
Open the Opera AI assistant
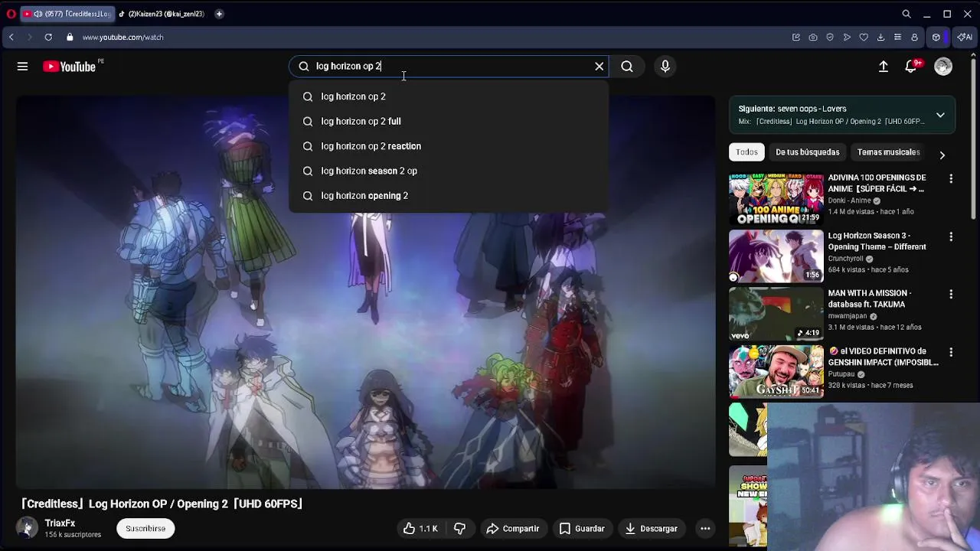(964, 37)
